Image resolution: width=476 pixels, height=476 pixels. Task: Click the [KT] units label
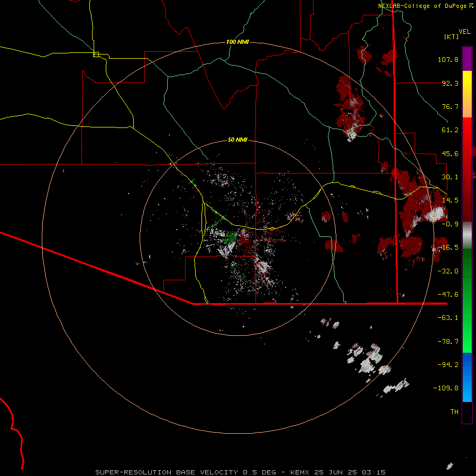(x=451, y=36)
